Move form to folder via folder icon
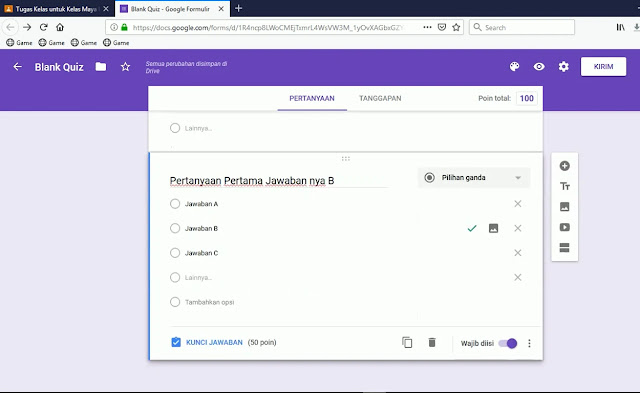The width and height of the screenshot is (640, 393). 101,67
